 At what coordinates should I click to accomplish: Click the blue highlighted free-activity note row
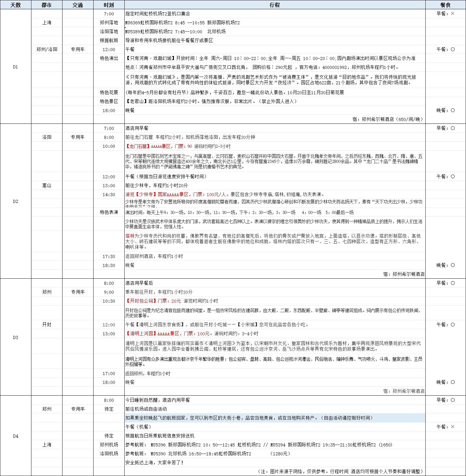tap(275, 418)
